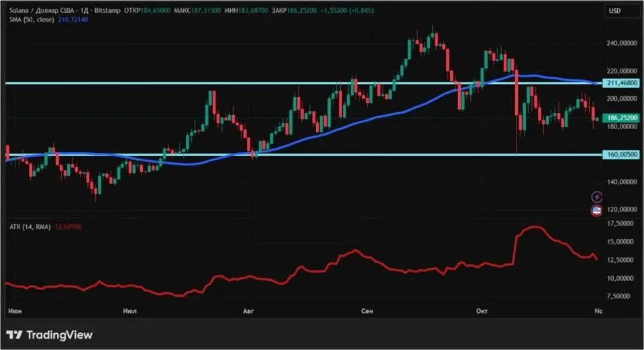
Task: Click the SMA value 210,72148
Action: click(72, 20)
